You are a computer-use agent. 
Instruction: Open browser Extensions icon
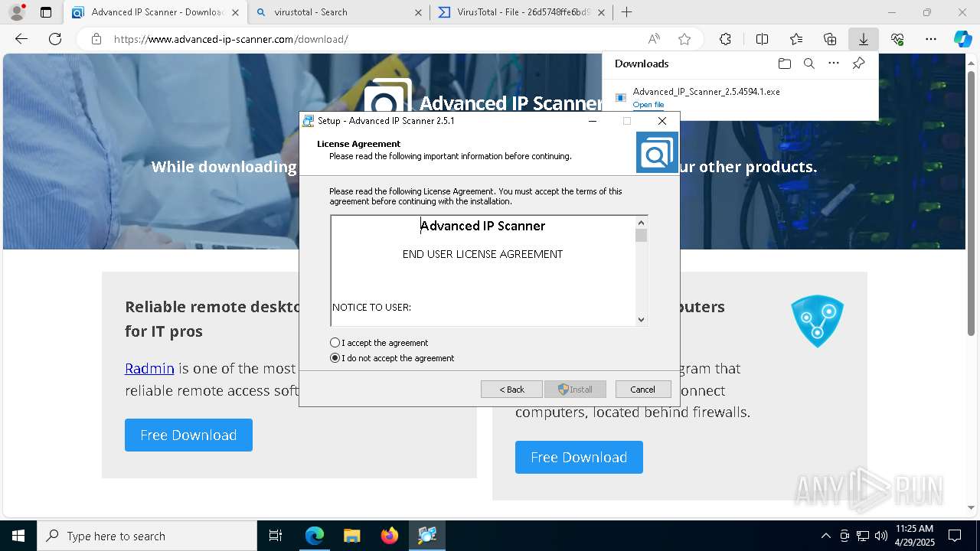tap(725, 39)
